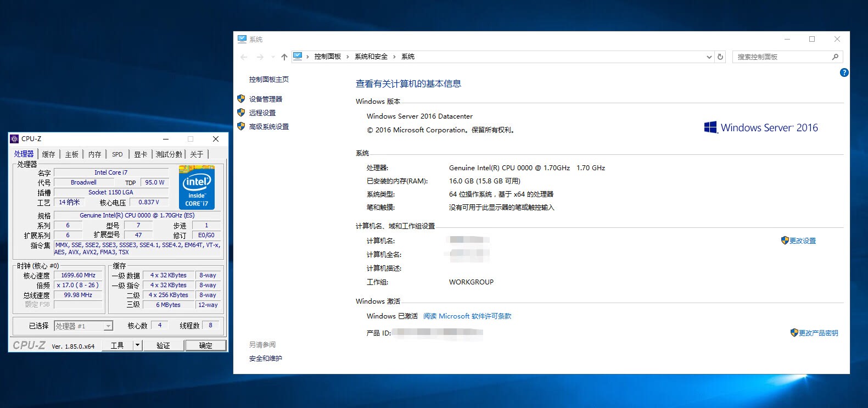This screenshot has height=408, width=868.
Task: Click the 系统和安全 breadcrumb in address bar
Action: [371, 57]
